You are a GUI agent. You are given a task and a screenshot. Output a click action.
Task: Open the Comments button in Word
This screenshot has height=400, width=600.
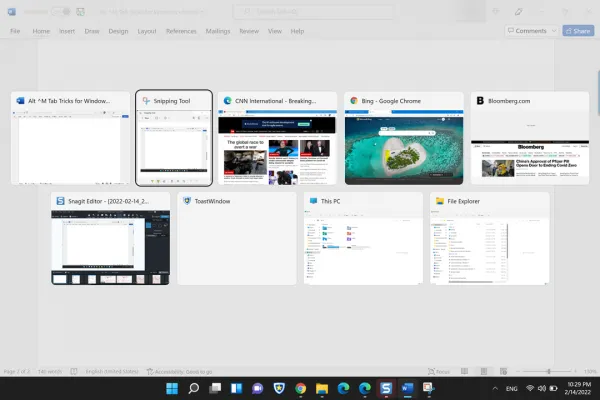point(527,31)
